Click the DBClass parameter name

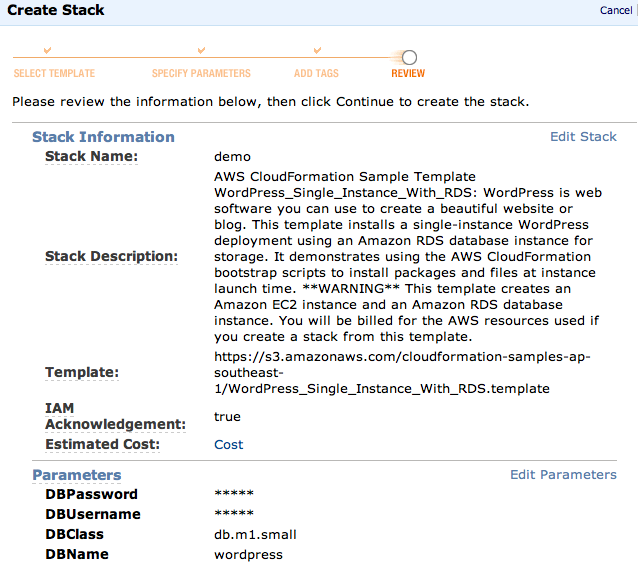74,534
